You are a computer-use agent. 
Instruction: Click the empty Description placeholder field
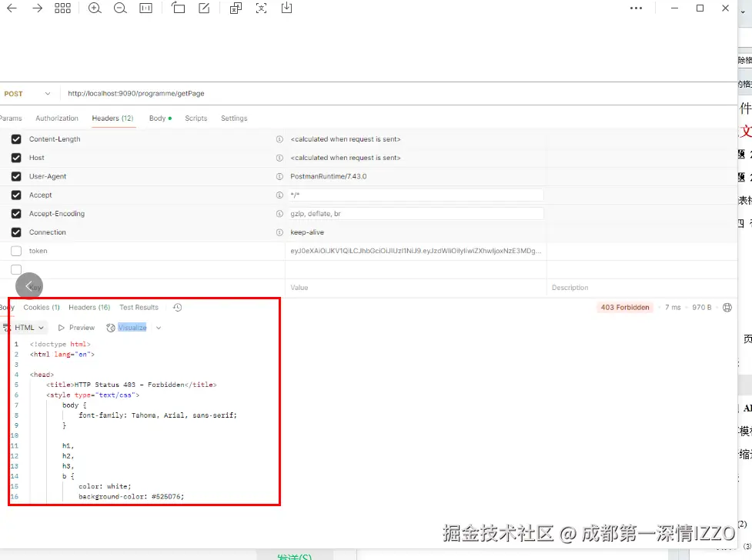tap(643, 288)
